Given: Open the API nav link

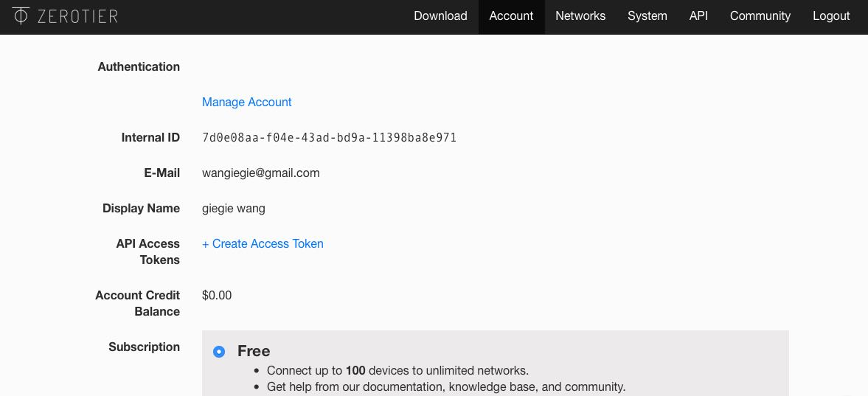Looking at the screenshot, I should pos(698,16).
